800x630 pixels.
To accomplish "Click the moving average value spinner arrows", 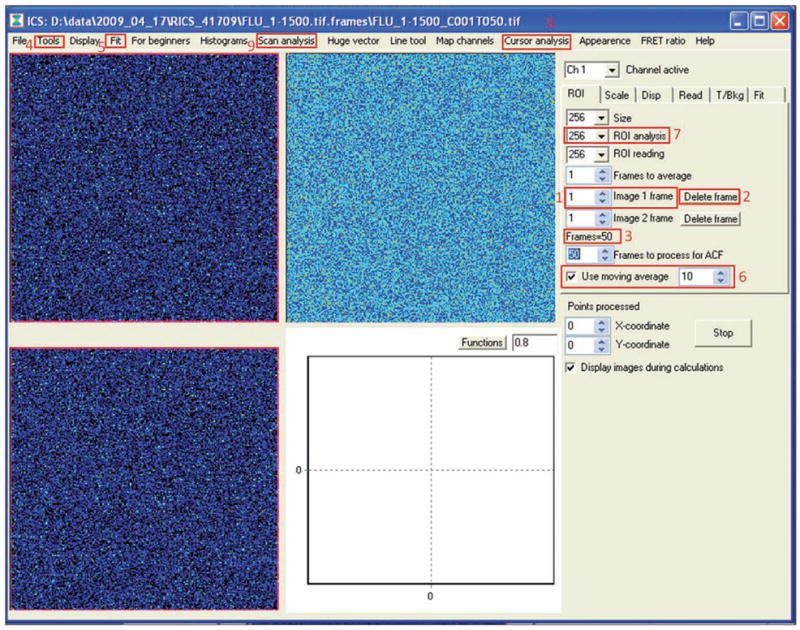I will 720,275.
